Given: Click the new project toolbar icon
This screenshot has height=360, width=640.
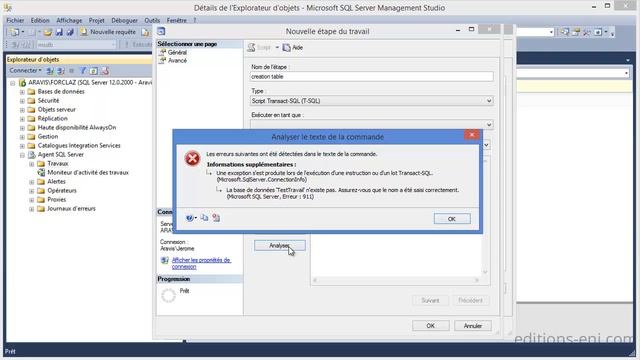Looking at the screenshot, I should (15, 32).
